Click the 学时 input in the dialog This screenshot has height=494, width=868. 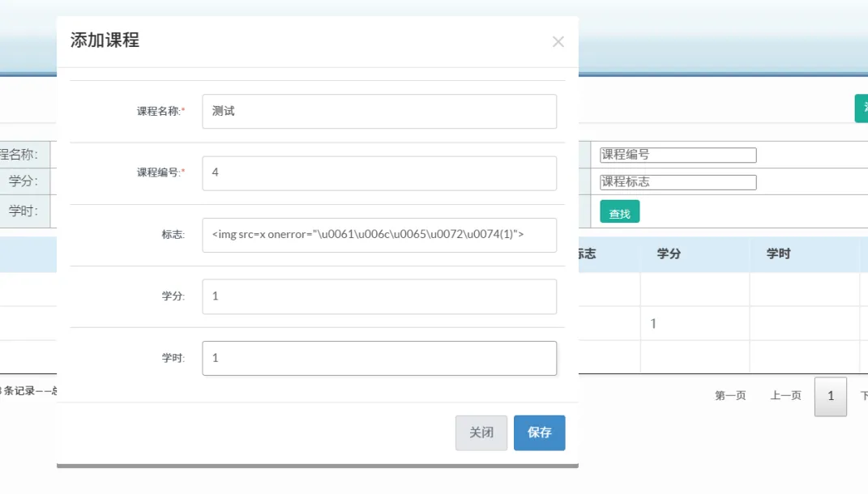[379, 359]
